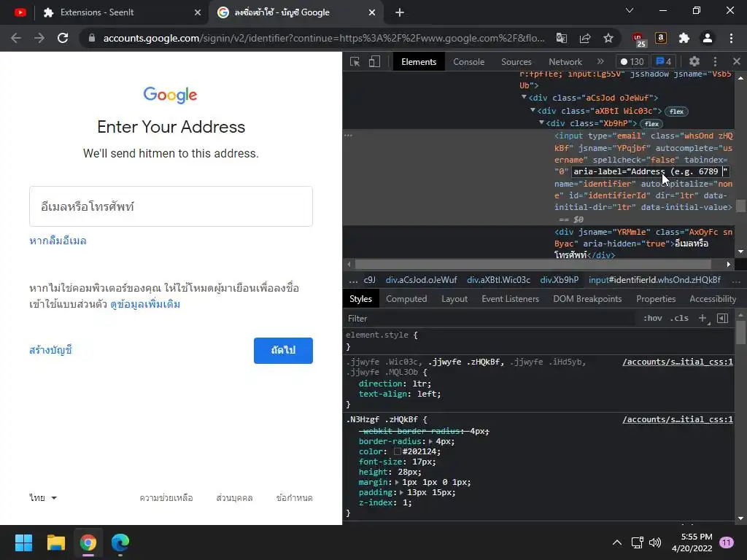
Task: Open color picker swatch for #202124
Action: tap(398, 451)
